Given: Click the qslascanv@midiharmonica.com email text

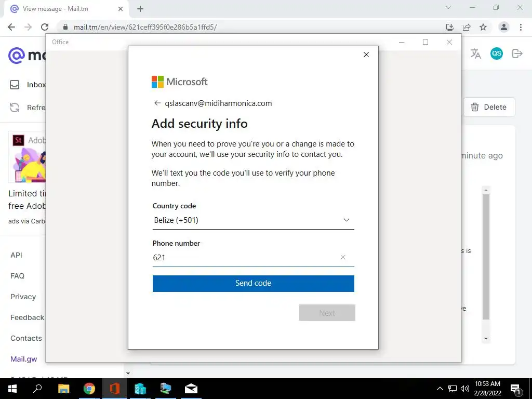Looking at the screenshot, I should click(218, 103).
